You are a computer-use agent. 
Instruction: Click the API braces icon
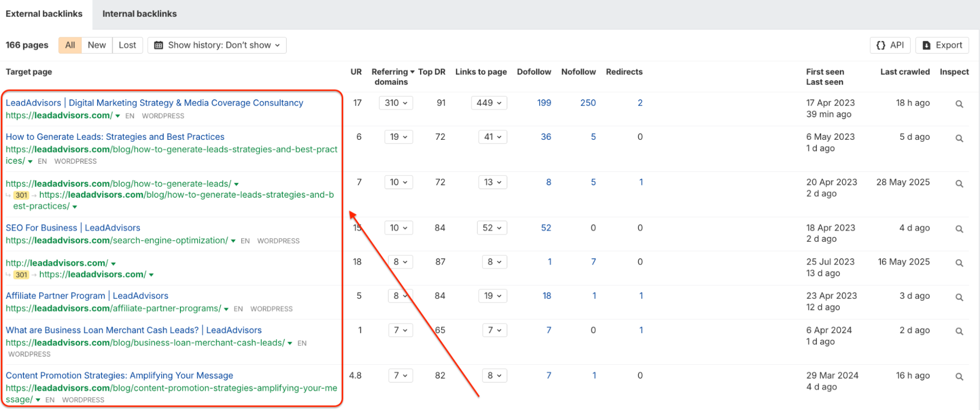coord(880,45)
